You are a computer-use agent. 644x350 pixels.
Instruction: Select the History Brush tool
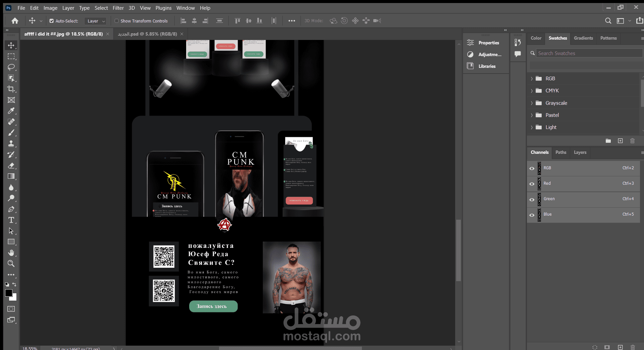pyautogui.click(x=11, y=155)
